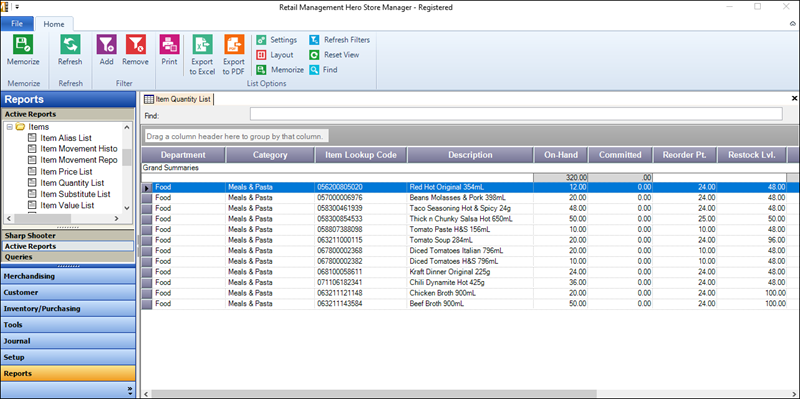
Task: Sort by Restock Lvl. column header
Action: pyautogui.click(x=752, y=155)
